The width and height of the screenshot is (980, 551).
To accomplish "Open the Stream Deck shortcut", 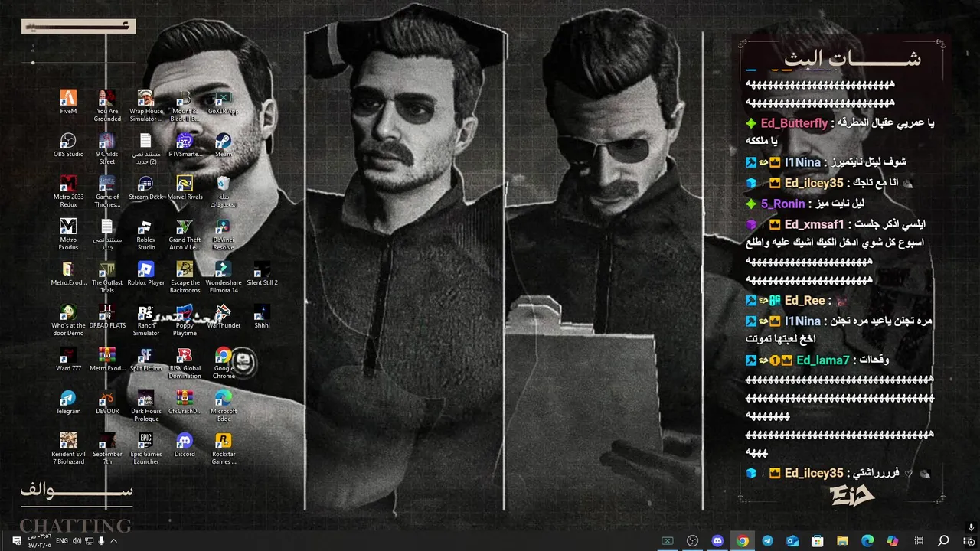I will pyautogui.click(x=146, y=188).
